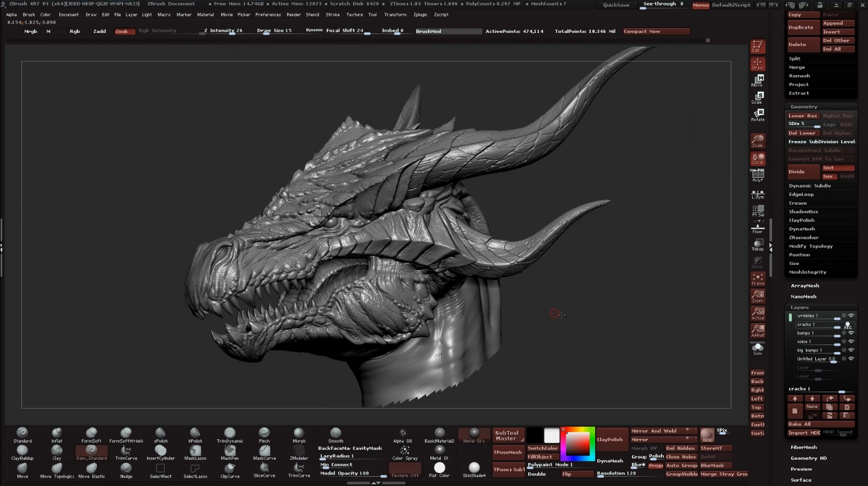Toggle visibility of bumps 1 layer
The width and height of the screenshot is (868, 486).
click(x=851, y=333)
